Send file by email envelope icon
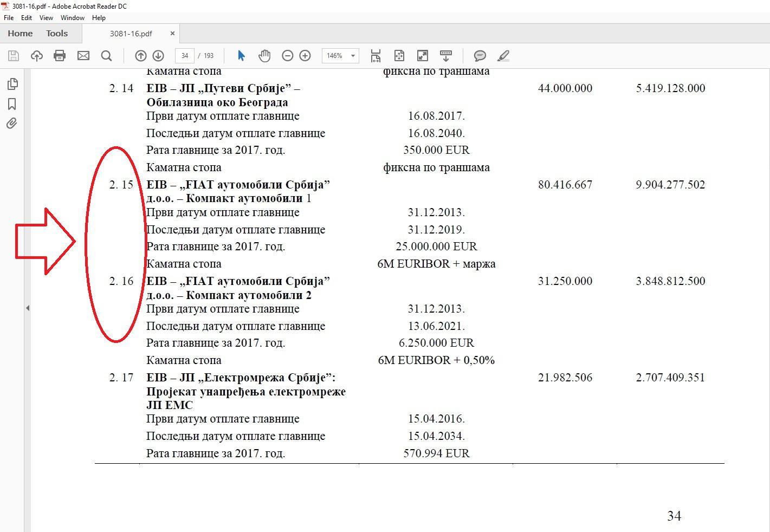The height and width of the screenshot is (532, 770). [83, 56]
